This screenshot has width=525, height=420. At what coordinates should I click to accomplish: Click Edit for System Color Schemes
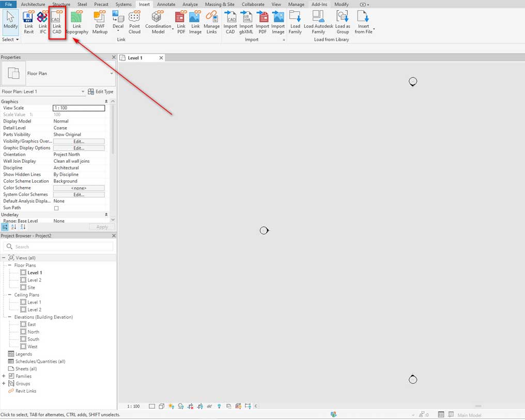pyautogui.click(x=79, y=195)
